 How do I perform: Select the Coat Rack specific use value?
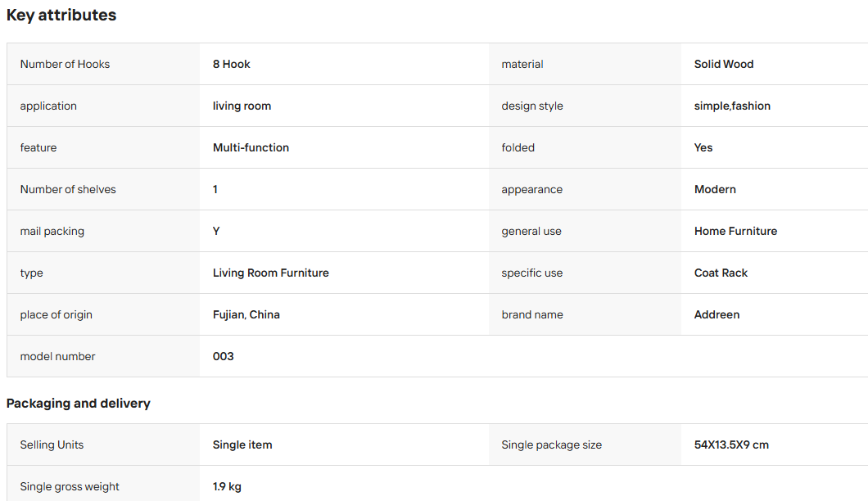click(721, 273)
